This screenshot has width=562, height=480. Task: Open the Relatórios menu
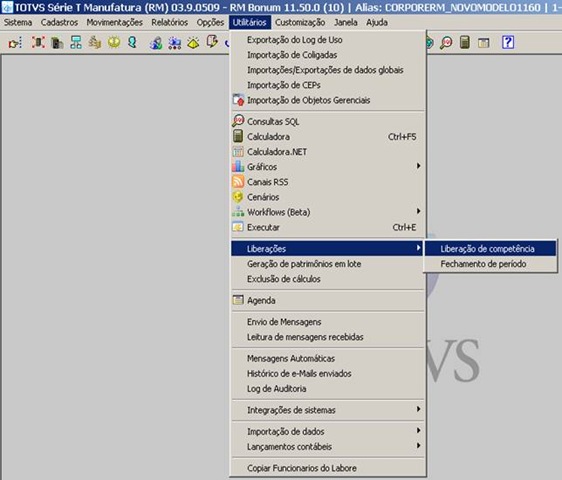170,22
